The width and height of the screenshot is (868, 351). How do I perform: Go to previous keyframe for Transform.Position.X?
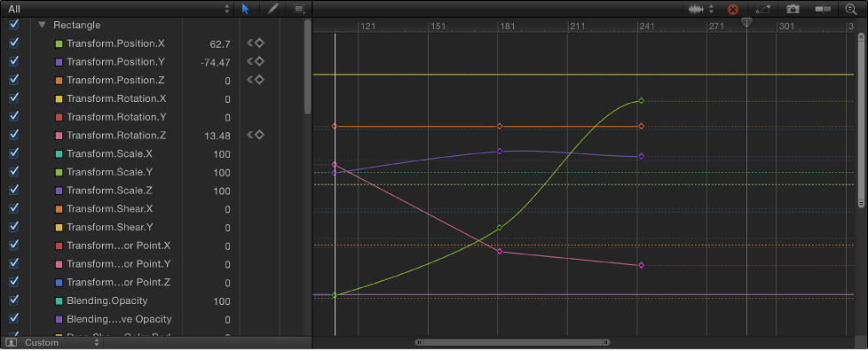249,43
